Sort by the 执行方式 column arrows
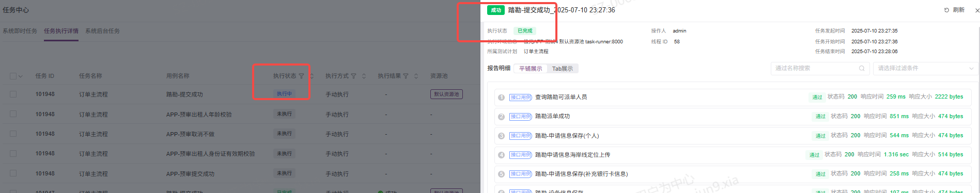Screen dimensions: 980x193 click(364, 76)
